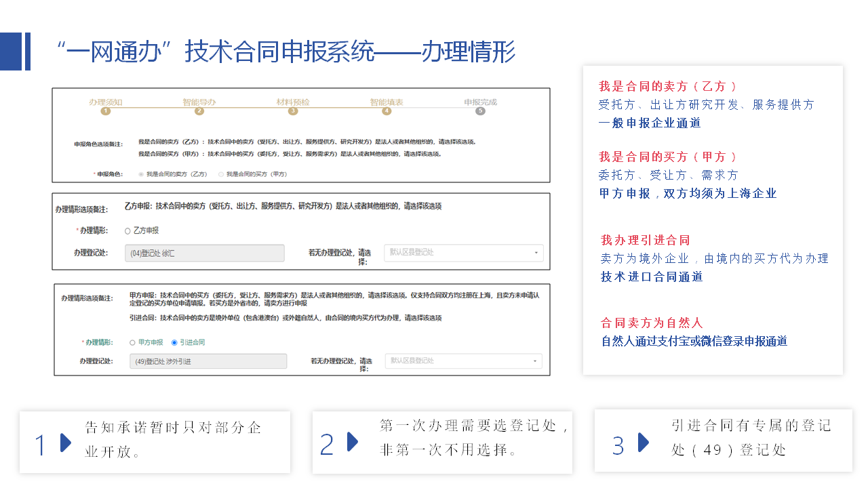Image resolution: width=868 pixels, height=488 pixels.
Task: Click the 若无办理登记处,请选择 label beside 徐汇 field
Action: (340, 256)
